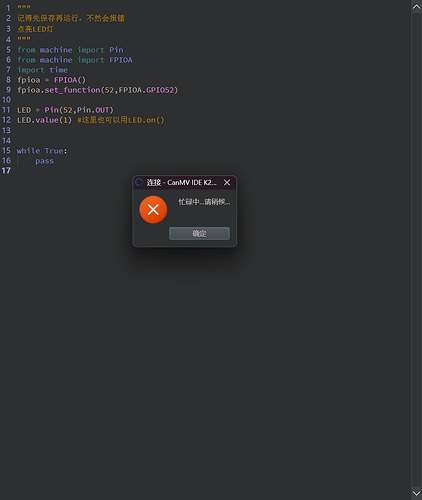Screen dimensions: 422x500
Task: Click line number 17 in the gutter
Action: click(x=6, y=171)
